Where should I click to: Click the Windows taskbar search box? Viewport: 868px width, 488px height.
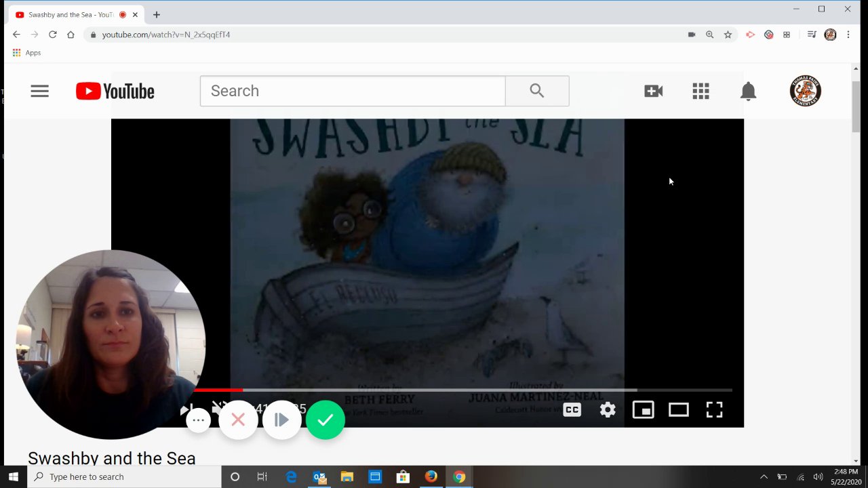click(124, 477)
